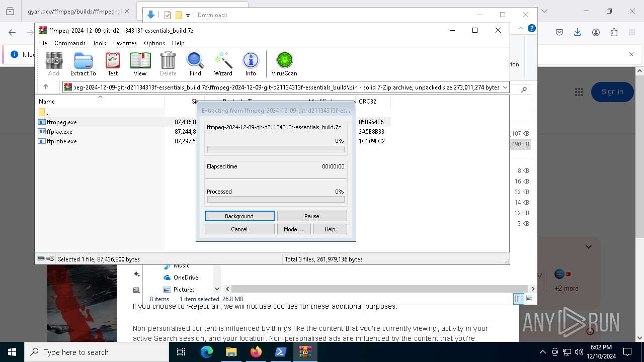
Task: Switch Explorer to large icons view
Action: coord(530,299)
